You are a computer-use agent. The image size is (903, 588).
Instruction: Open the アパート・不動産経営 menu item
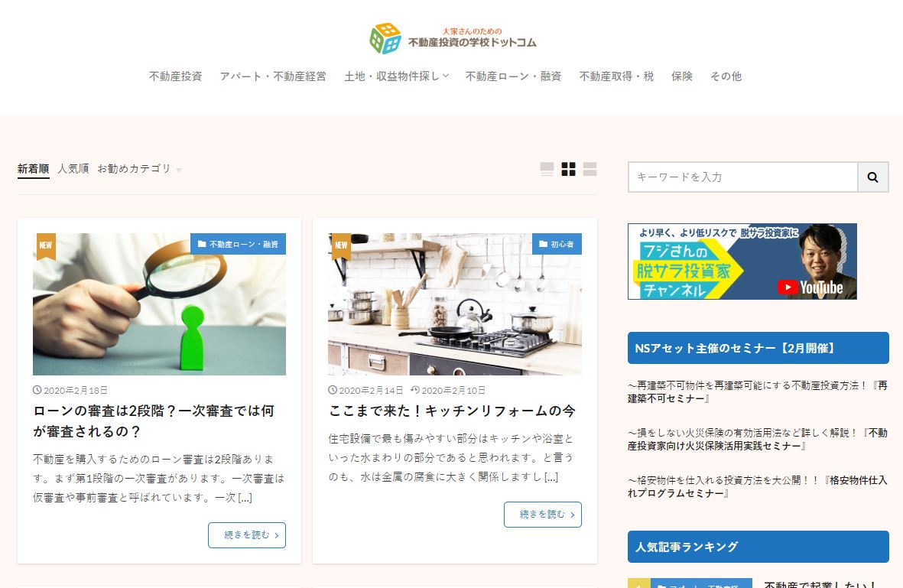273,76
